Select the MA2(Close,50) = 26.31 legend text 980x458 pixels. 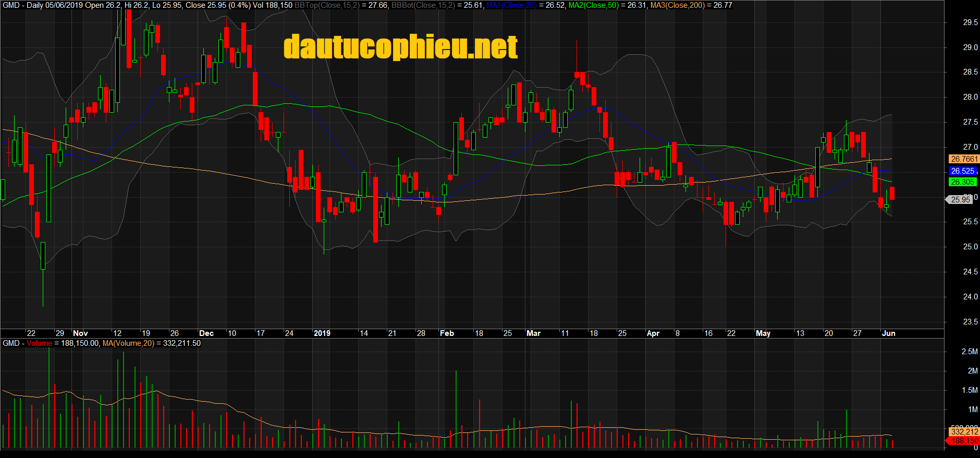click(607, 5)
